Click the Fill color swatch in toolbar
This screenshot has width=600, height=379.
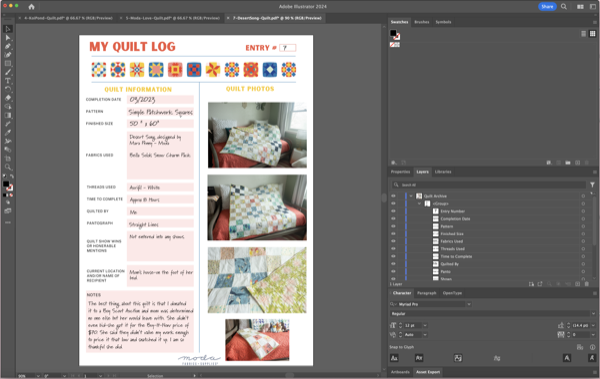(x=6, y=184)
